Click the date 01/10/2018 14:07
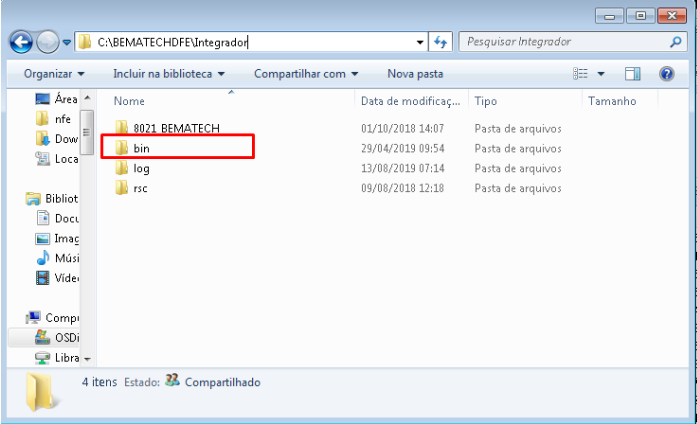 click(x=403, y=128)
